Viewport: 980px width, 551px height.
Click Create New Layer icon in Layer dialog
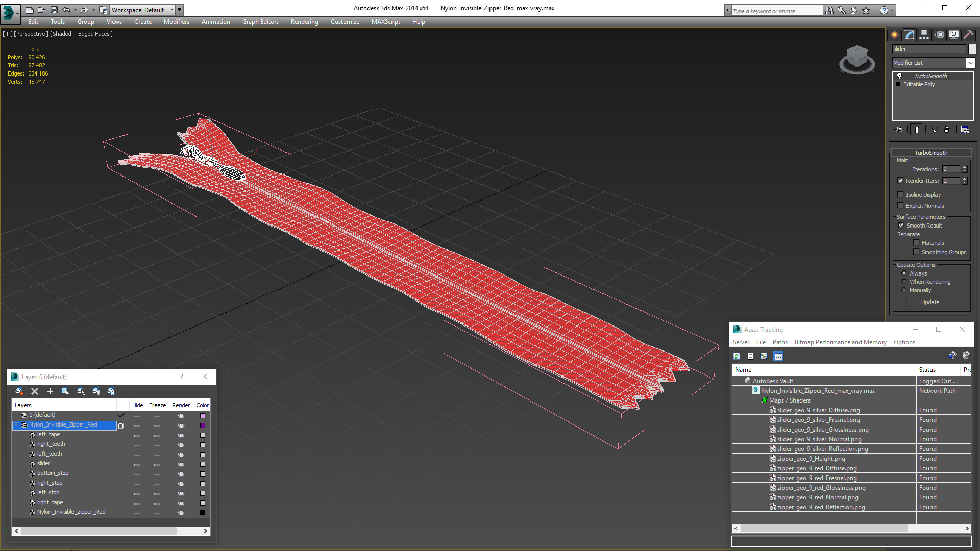coord(19,391)
